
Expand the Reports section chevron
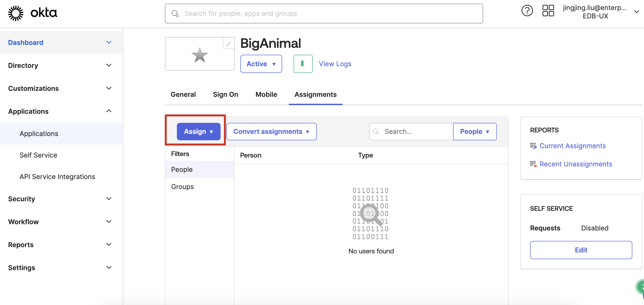click(x=109, y=244)
